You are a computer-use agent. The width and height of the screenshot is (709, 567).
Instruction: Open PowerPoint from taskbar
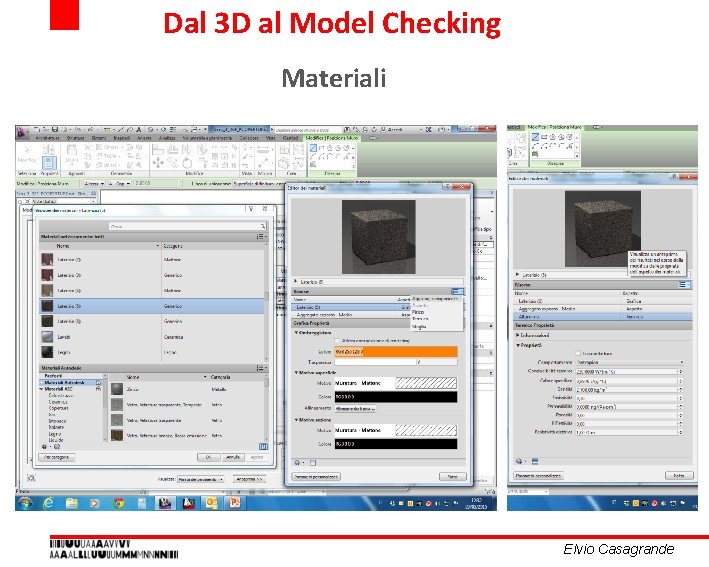click(x=235, y=503)
